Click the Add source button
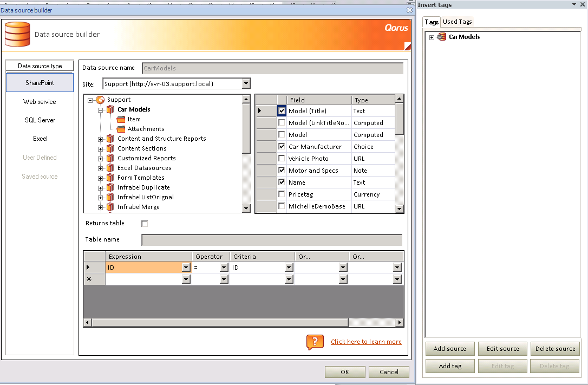 pos(450,349)
